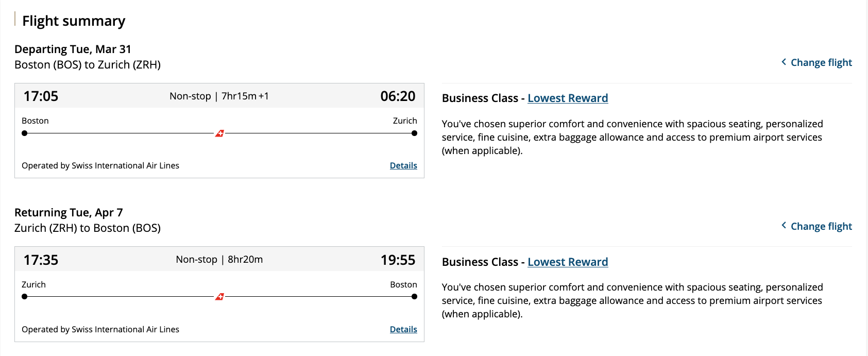Click the chevron beside the top Change flight link
Viewport: 868px width, 356px height.
[x=784, y=62]
